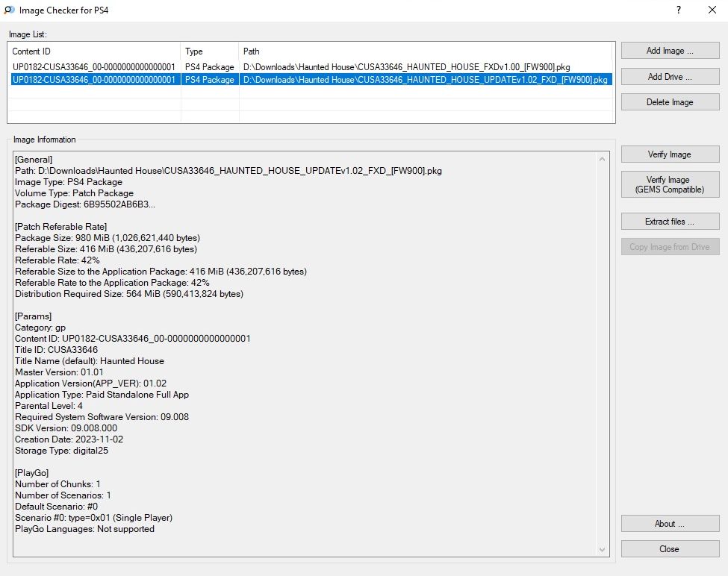
Task: Open the About dialog
Action: pyautogui.click(x=670, y=524)
